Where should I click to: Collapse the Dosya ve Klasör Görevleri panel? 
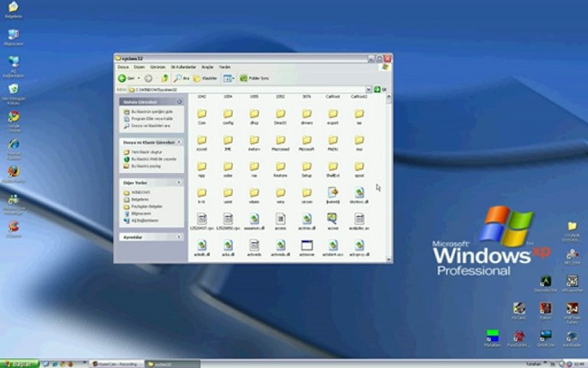179,142
